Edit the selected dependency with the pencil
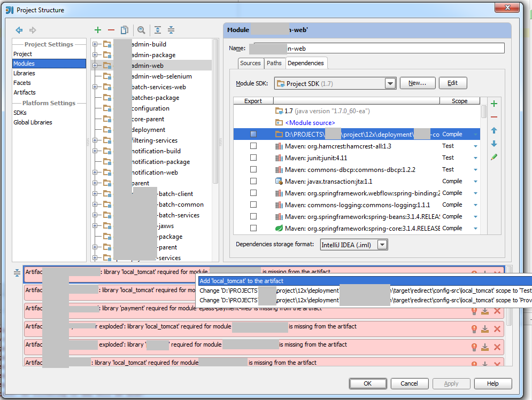The height and width of the screenshot is (400, 532). click(494, 157)
